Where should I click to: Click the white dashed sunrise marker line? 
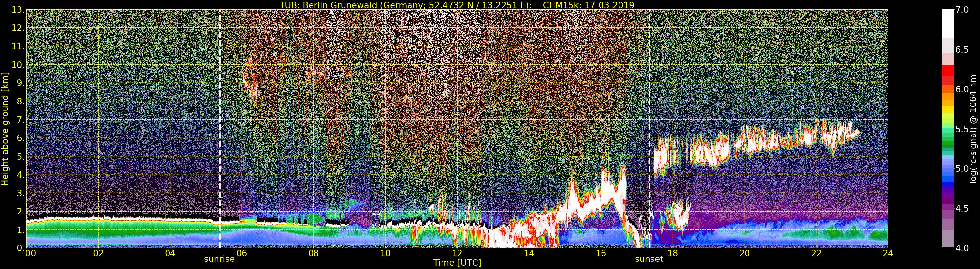click(220, 129)
